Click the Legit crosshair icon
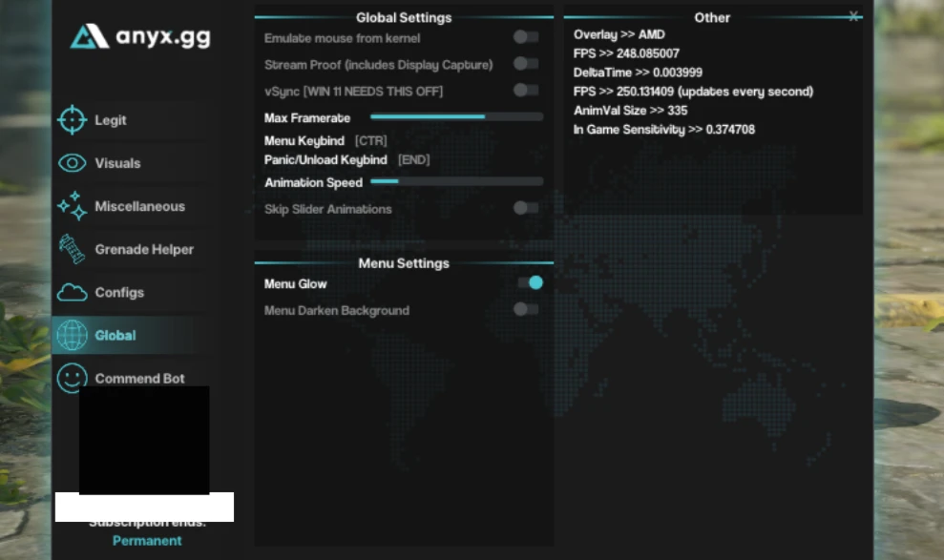This screenshot has width=944, height=560. [x=73, y=119]
